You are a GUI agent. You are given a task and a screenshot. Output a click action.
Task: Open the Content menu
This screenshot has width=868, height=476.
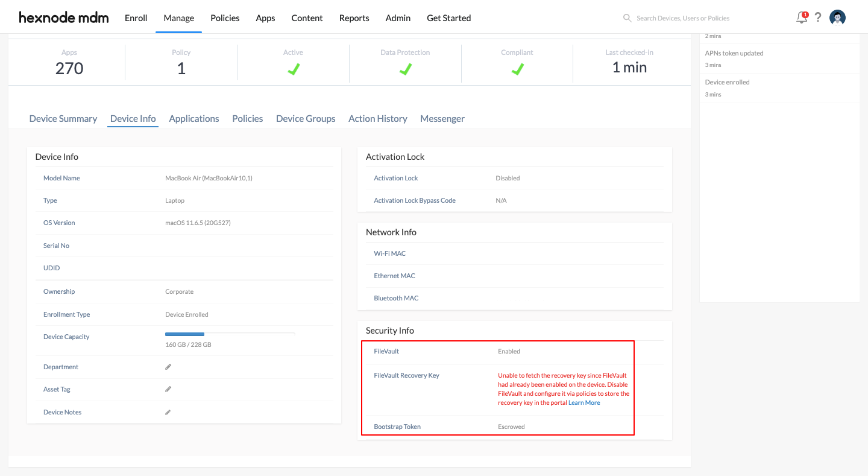pyautogui.click(x=307, y=18)
